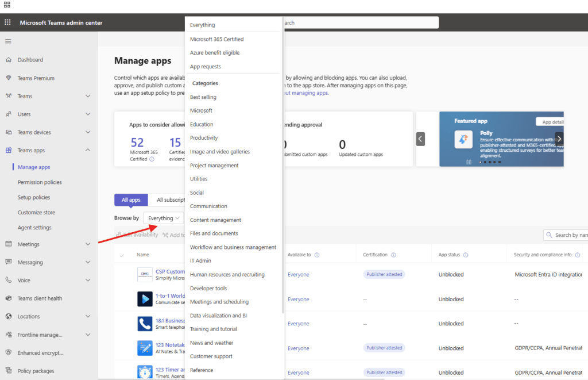Switch to the All apps tab
588x380 pixels.
coord(131,200)
